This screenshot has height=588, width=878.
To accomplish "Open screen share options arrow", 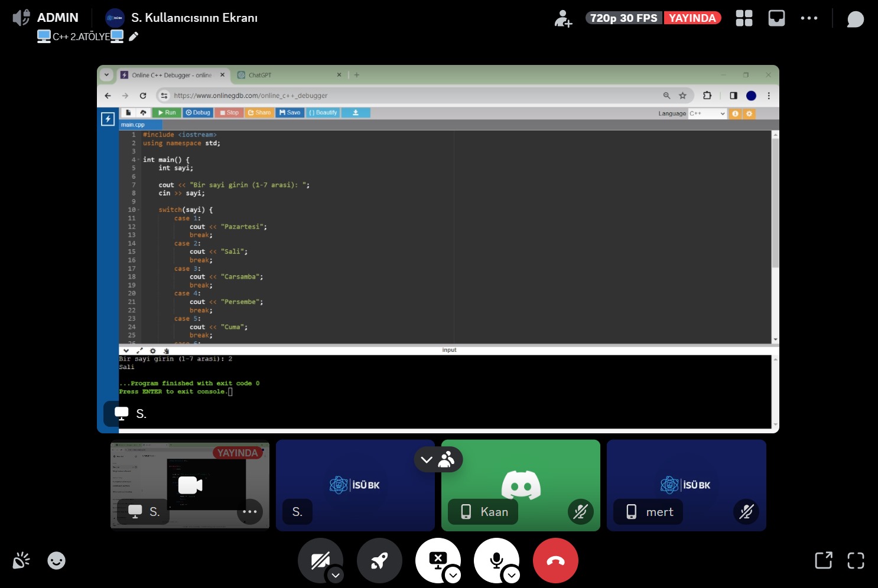I will (453, 575).
